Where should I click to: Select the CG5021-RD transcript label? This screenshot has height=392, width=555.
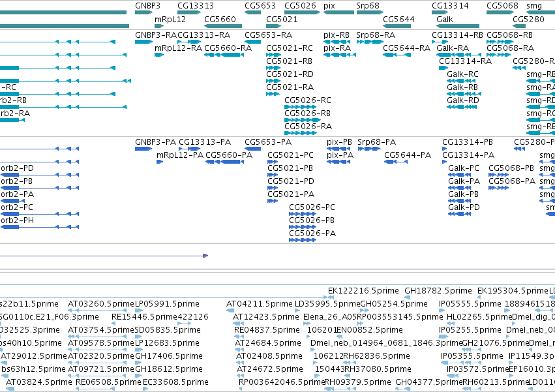point(290,74)
